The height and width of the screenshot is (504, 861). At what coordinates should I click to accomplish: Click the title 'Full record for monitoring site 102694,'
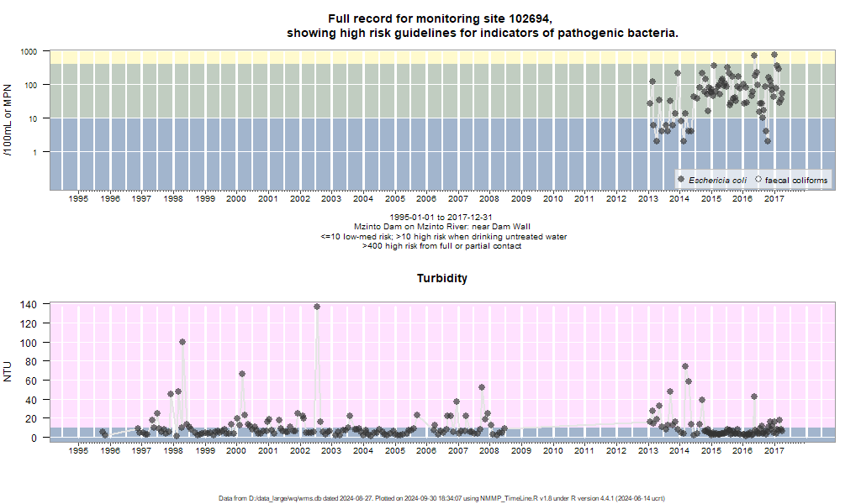441,18
